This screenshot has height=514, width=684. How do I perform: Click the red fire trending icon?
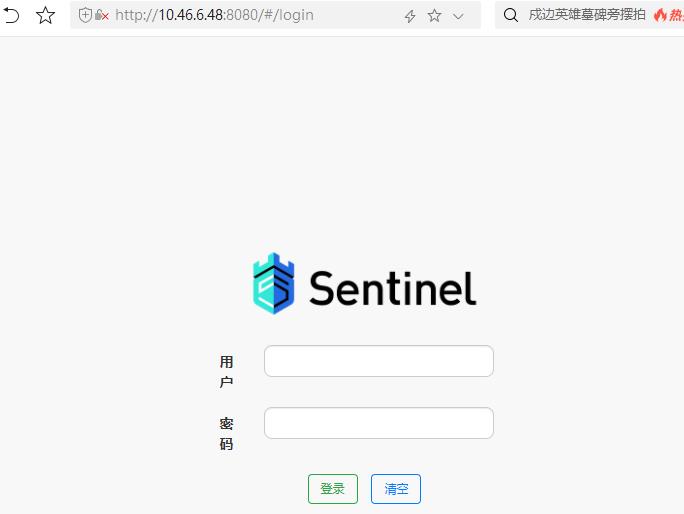tap(660, 15)
